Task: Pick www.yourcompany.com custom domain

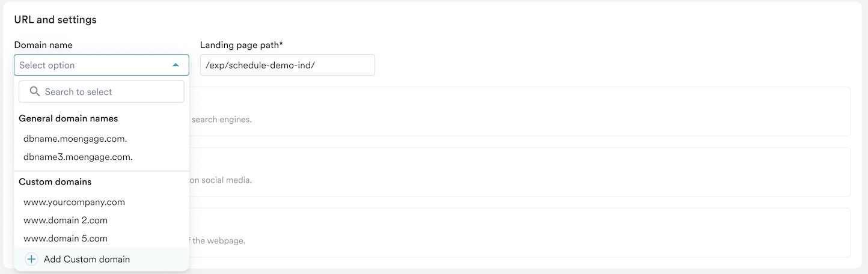Action: click(x=74, y=202)
